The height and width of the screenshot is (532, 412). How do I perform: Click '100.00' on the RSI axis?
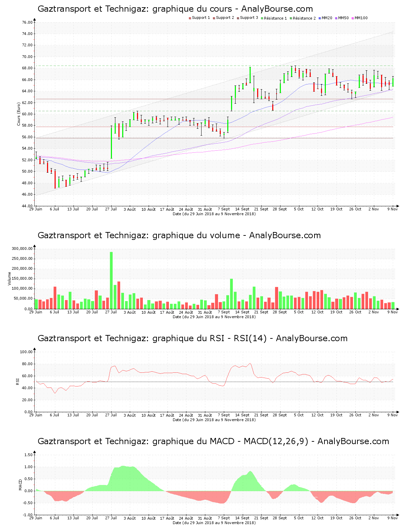[x=26, y=352]
